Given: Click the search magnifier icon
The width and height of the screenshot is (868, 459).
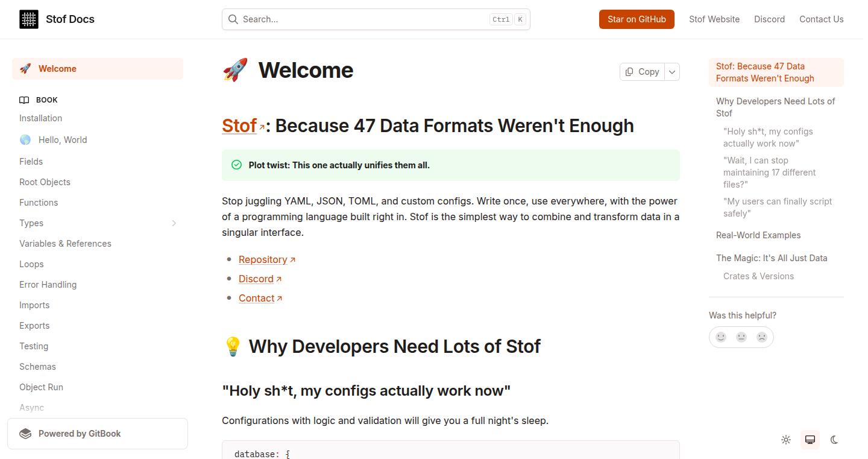Looking at the screenshot, I should (x=233, y=19).
